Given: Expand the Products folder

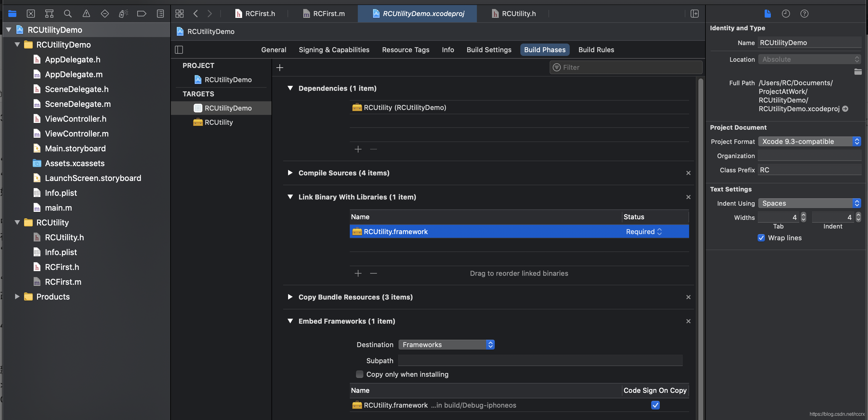Looking at the screenshot, I should pos(17,296).
